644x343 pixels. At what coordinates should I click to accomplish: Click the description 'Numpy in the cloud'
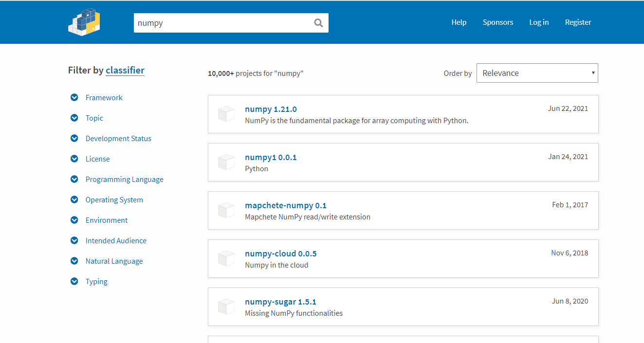(276, 265)
